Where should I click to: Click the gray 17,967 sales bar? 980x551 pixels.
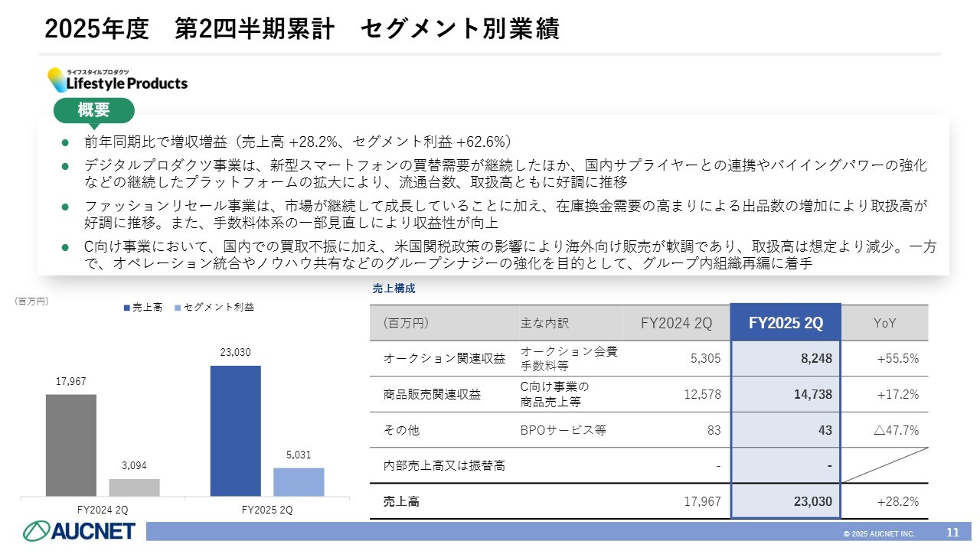tap(71, 445)
